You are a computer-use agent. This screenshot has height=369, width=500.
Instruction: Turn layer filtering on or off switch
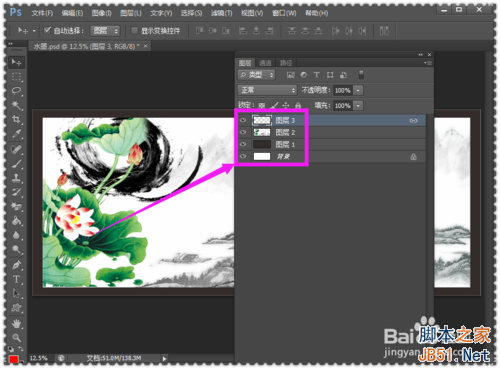(361, 75)
